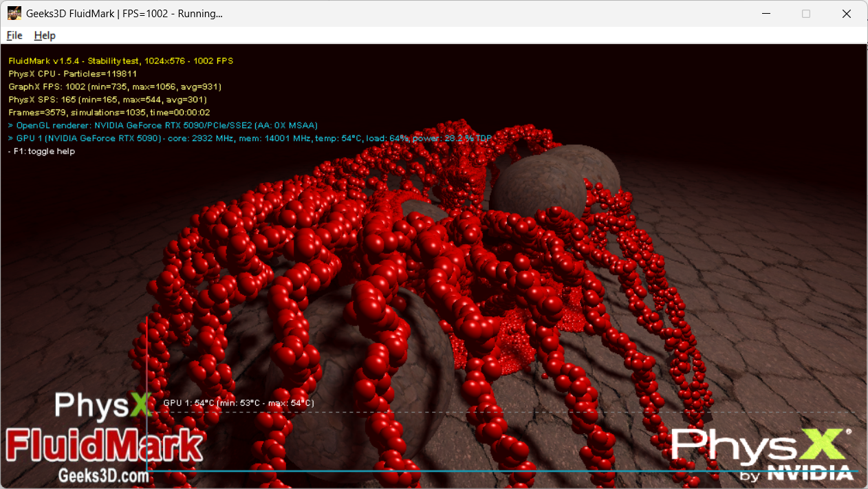
Task: Click the 'GPU 1: 54°C' temperature graph label
Action: pyautogui.click(x=239, y=403)
